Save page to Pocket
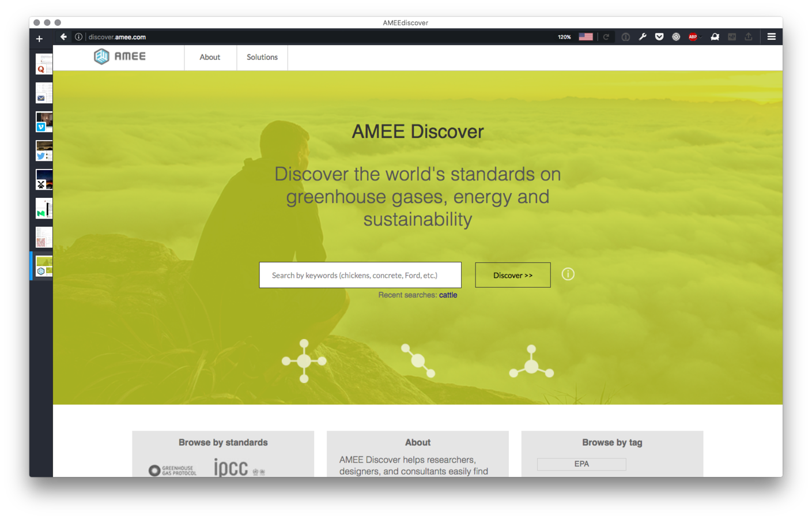The width and height of the screenshot is (812, 519). point(659,37)
